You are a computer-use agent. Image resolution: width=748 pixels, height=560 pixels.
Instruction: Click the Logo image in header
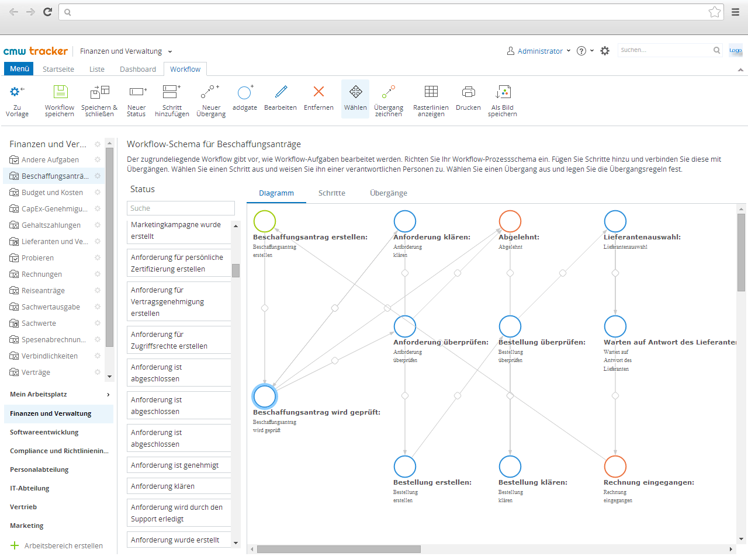tap(735, 50)
